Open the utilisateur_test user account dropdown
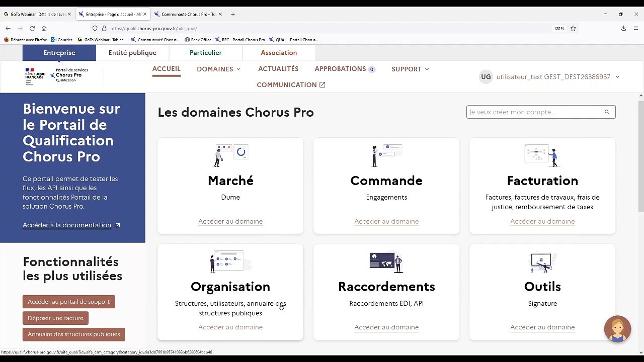The image size is (644, 362). pyautogui.click(x=558, y=77)
